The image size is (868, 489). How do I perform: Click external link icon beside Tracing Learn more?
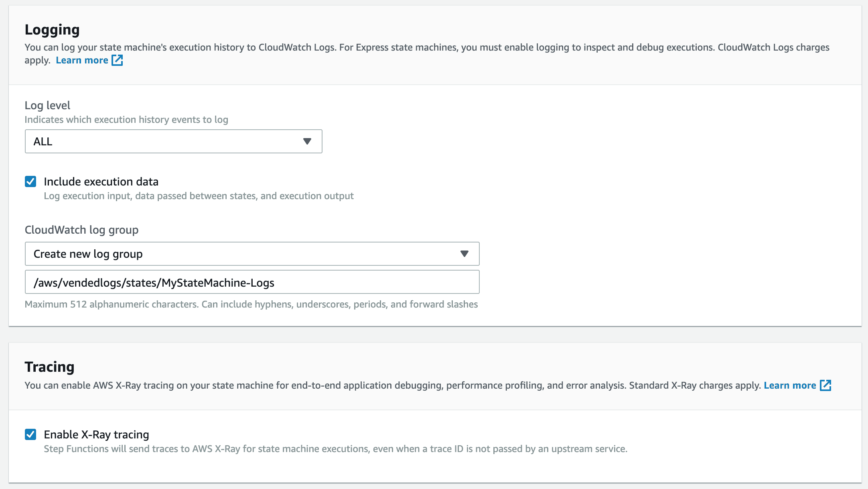[825, 385]
